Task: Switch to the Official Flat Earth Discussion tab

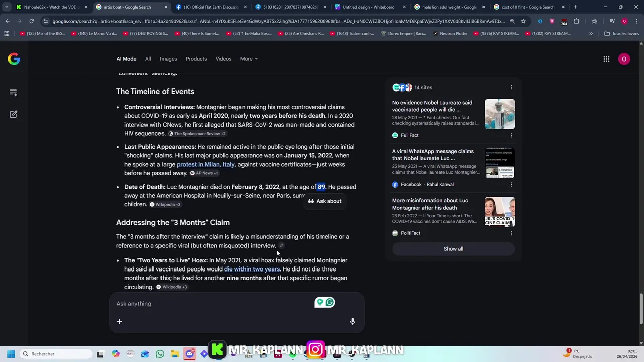Action: tap(211, 7)
